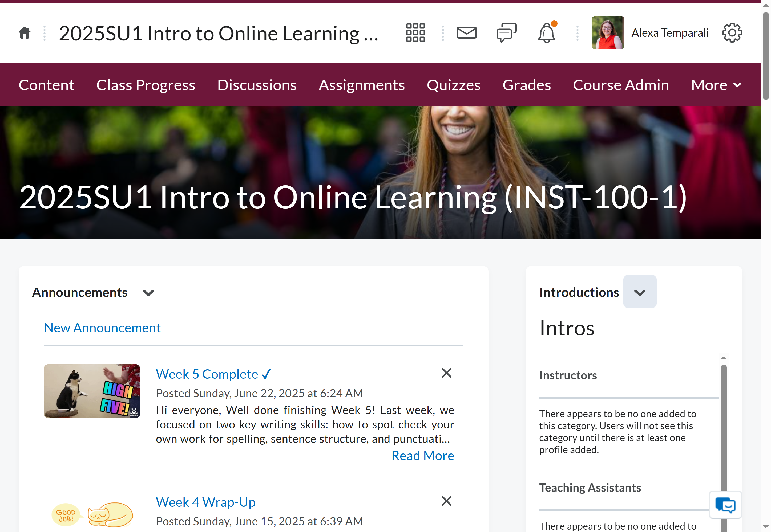771x532 pixels.
Task: Click Alexa Temparali's profile picture
Action: tap(608, 33)
